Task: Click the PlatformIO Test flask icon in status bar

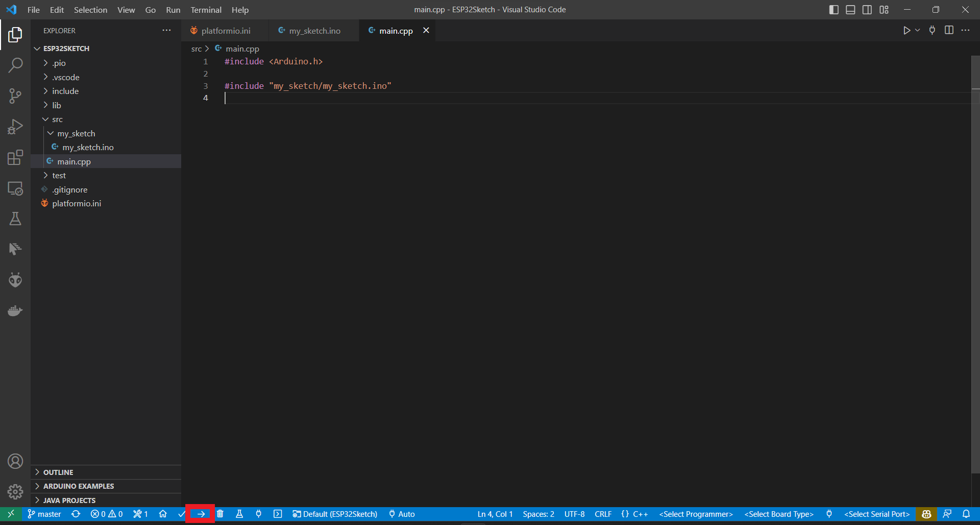Action: [x=239, y=514]
